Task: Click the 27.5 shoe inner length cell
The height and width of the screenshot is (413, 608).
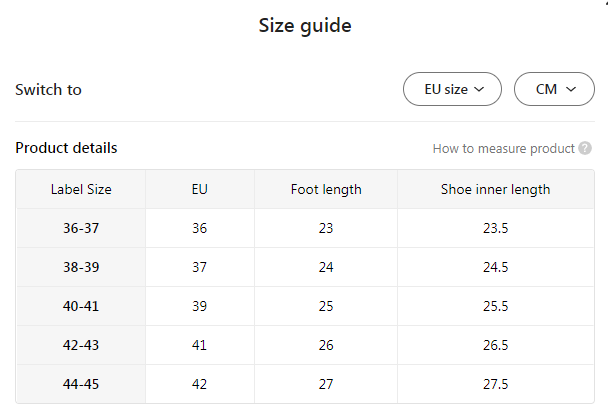Action: [x=495, y=384]
